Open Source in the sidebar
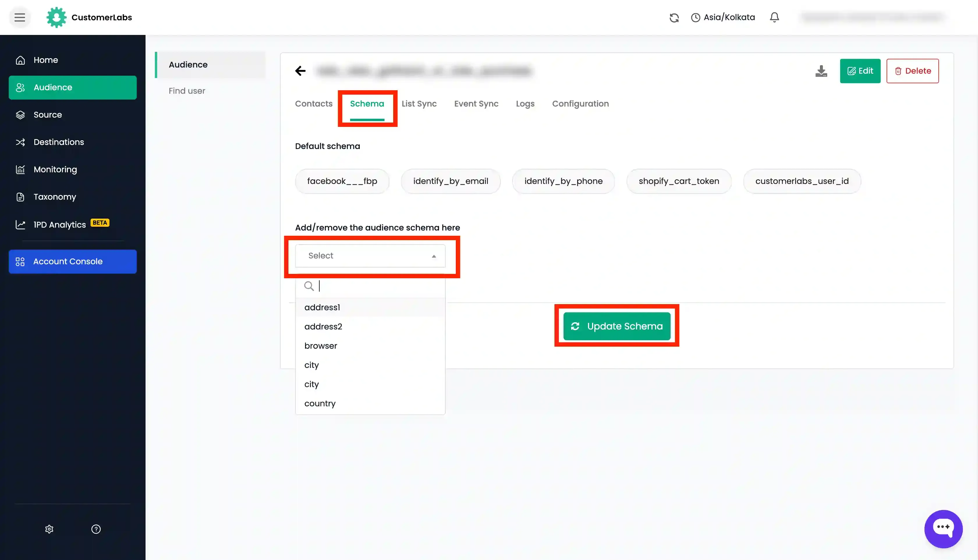This screenshot has height=560, width=978. click(73, 115)
